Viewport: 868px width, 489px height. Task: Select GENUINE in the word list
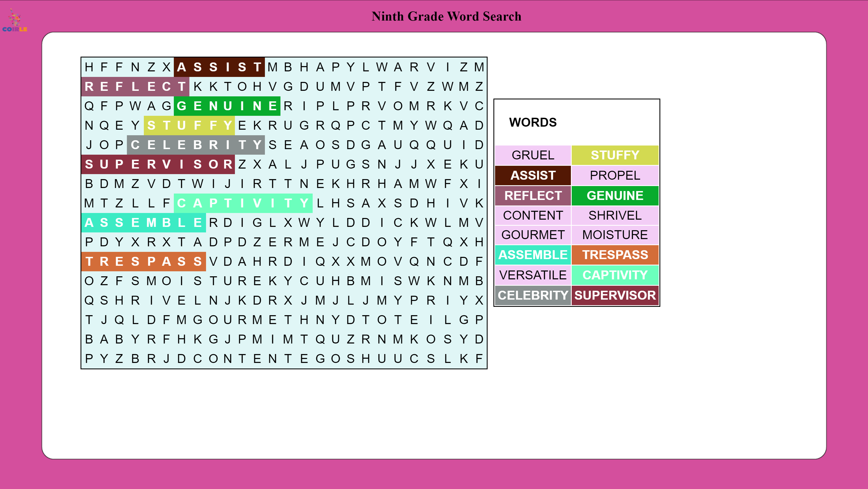pos(615,195)
